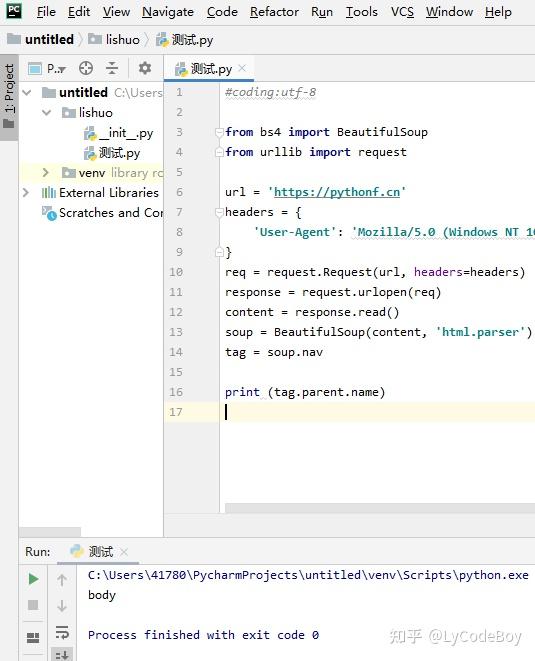The image size is (535, 661).
Task: Click the collapse all icon in Project toolbar
Action: [x=112, y=68]
